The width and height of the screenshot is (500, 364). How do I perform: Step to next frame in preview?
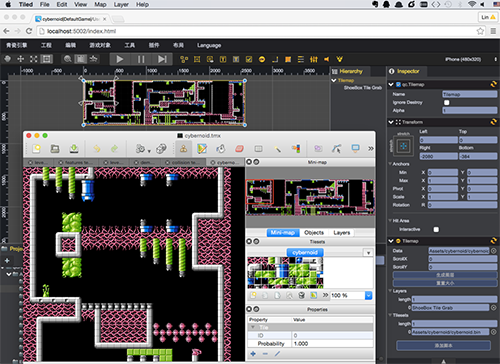click(x=162, y=59)
